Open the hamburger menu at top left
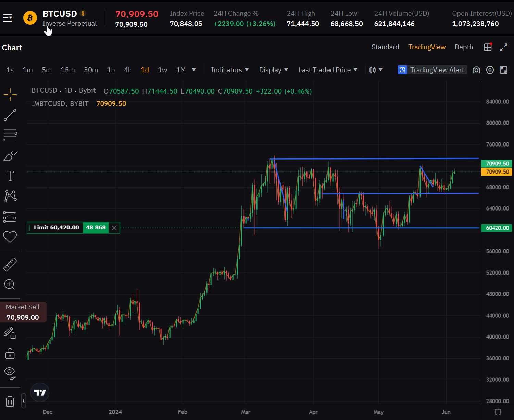The height and width of the screenshot is (420, 514). 8,18
